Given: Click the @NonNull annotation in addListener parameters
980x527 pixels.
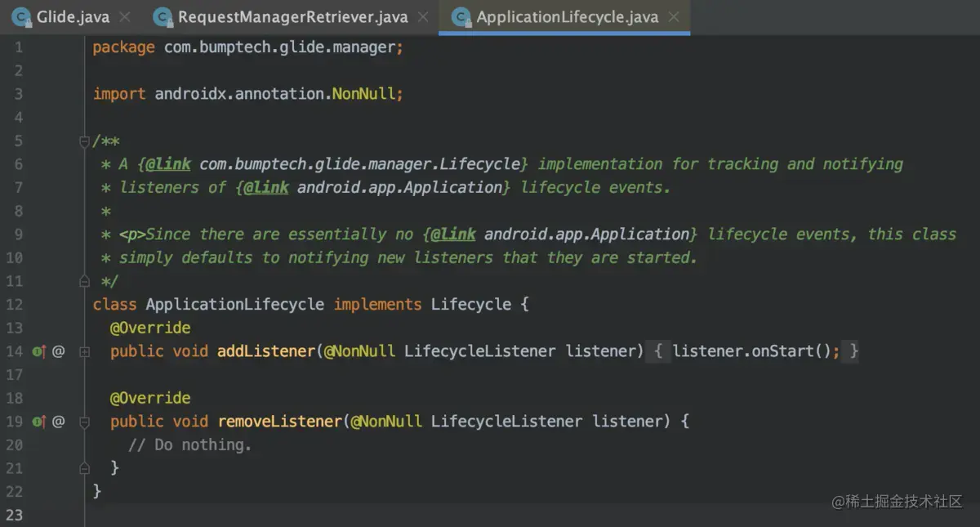Looking at the screenshot, I should [x=359, y=351].
